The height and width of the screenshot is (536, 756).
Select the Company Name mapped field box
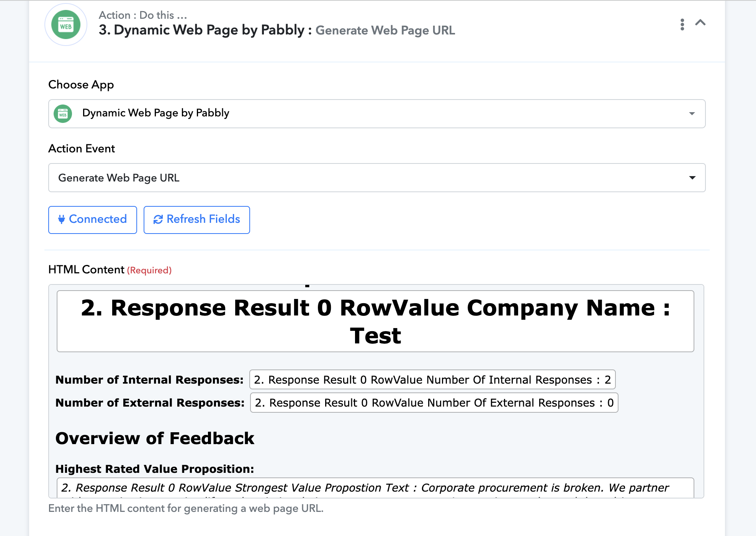click(375, 321)
